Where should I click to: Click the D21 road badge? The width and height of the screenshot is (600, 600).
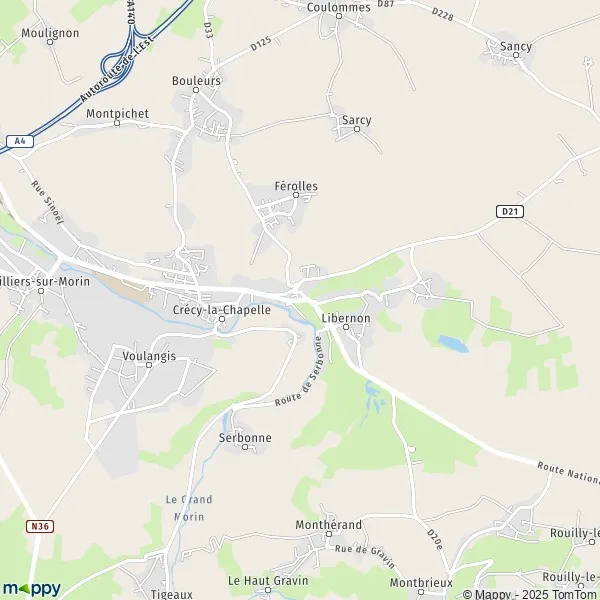(510, 211)
